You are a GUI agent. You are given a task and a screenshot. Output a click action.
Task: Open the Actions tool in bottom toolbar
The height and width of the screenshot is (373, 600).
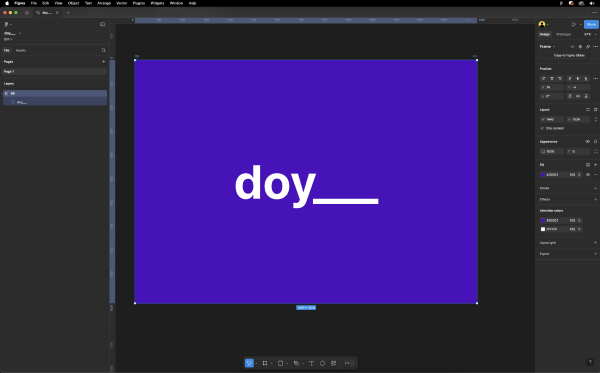334,363
